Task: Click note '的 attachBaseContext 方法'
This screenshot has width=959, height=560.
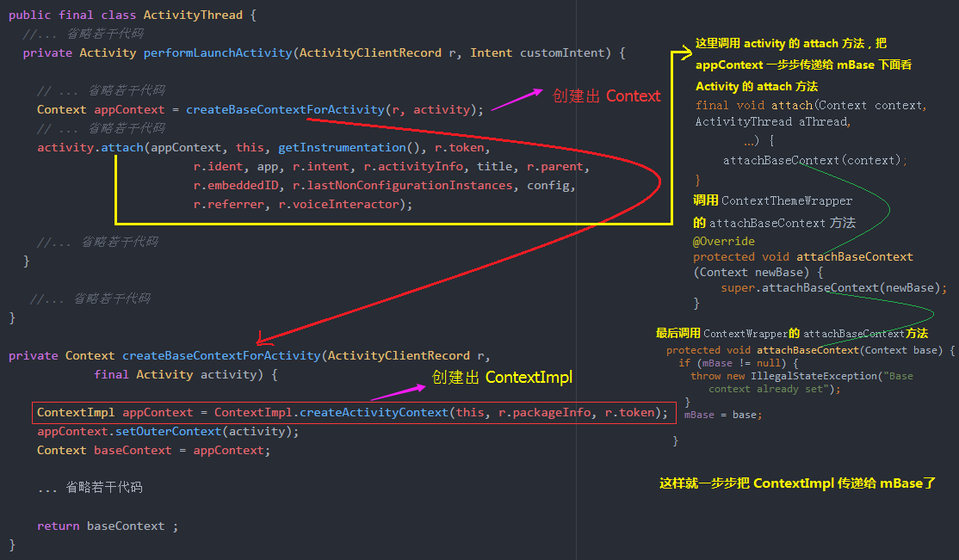Action: pos(774,223)
